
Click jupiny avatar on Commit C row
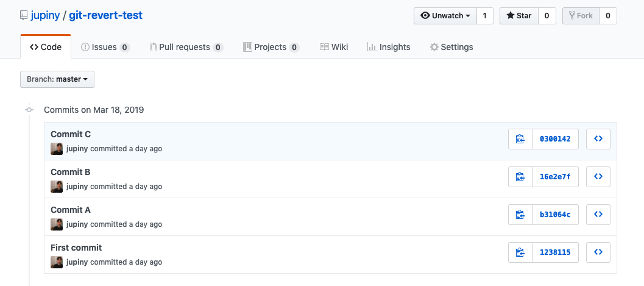(x=57, y=149)
